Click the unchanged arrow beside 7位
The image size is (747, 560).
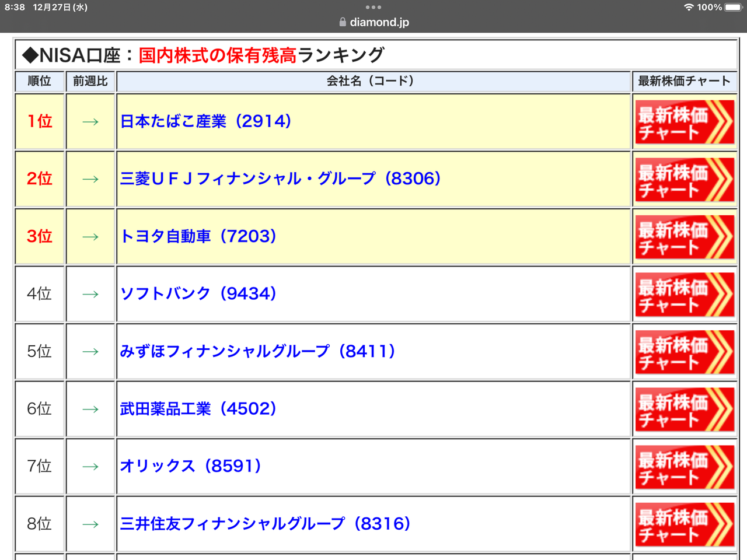pos(90,467)
